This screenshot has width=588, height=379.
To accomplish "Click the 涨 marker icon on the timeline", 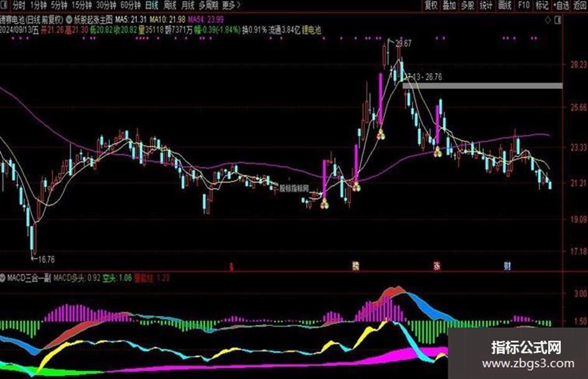I will 437,266.
